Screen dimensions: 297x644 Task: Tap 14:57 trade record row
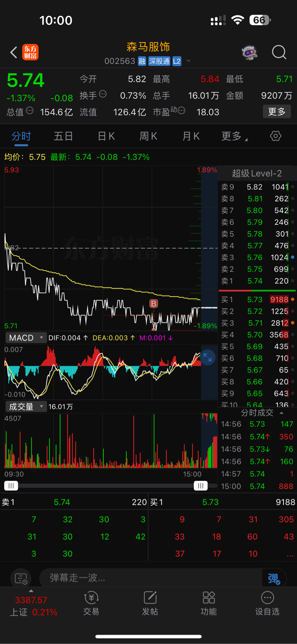tap(257, 474)
